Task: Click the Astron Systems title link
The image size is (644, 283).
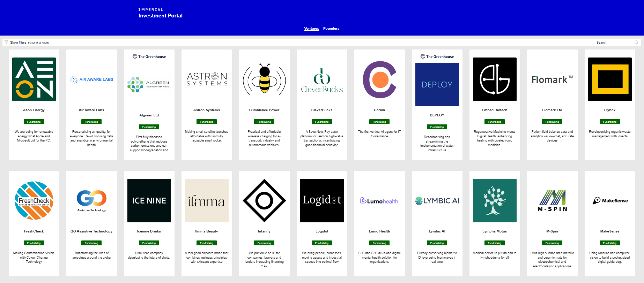Action: [x=206, y=110]
